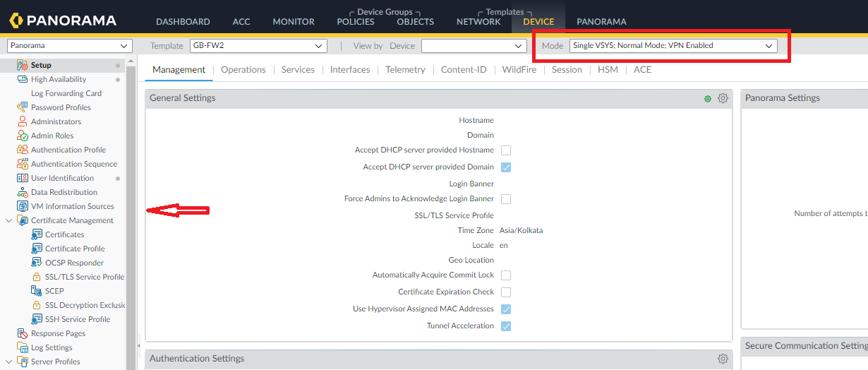
Task: Click the High Availability icon
Action: coord(22,79)
